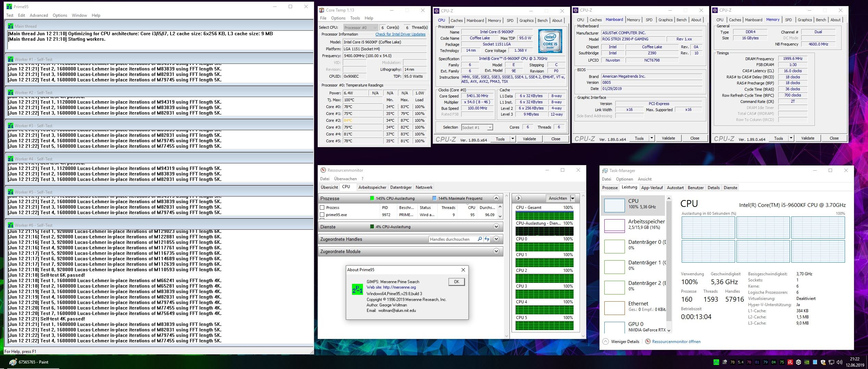Click the Task-Manager title bar icon
Image resolution: width=868 pixels, height=369 pixels.
click(605, 170)
